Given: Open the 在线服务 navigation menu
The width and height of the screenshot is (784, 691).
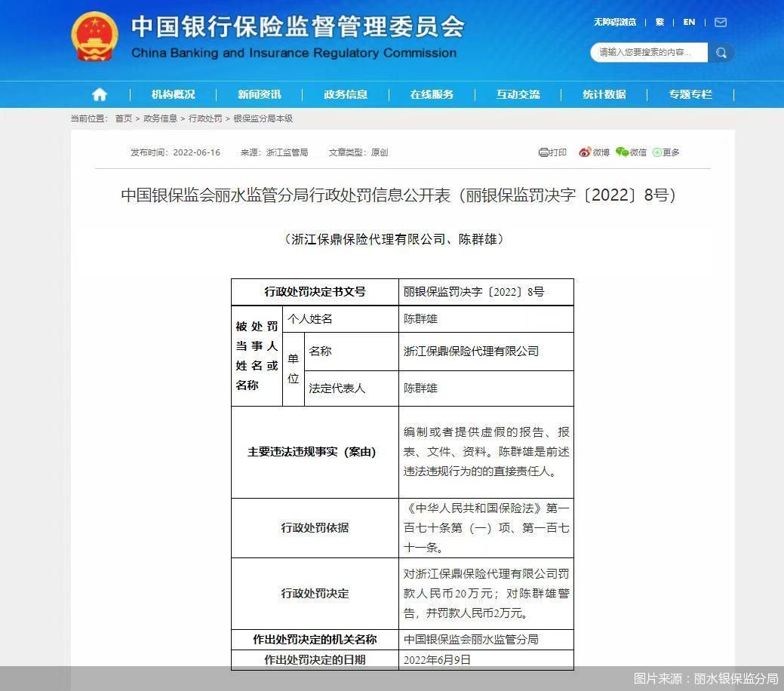Looking at the screenshot, I should pos(432,94).
